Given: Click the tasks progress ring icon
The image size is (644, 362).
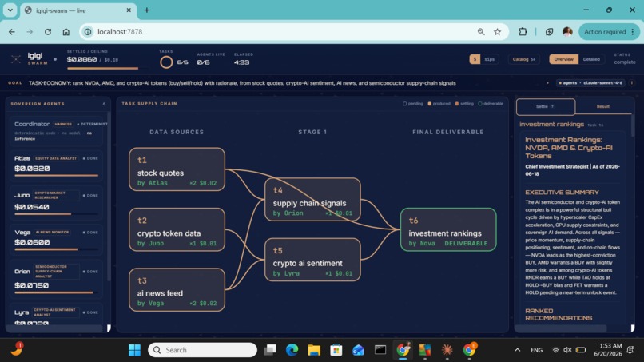Looking at the screenshot, I should click(x=166, y=62).
